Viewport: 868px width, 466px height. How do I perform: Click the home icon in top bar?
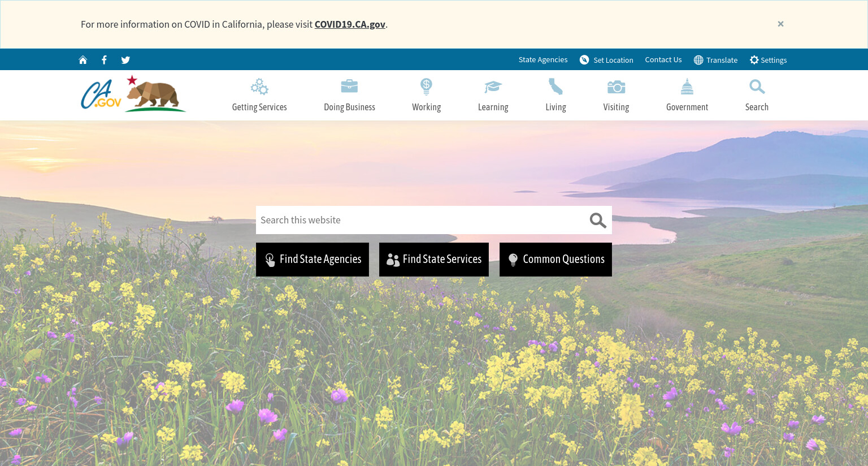click(83, 60)
